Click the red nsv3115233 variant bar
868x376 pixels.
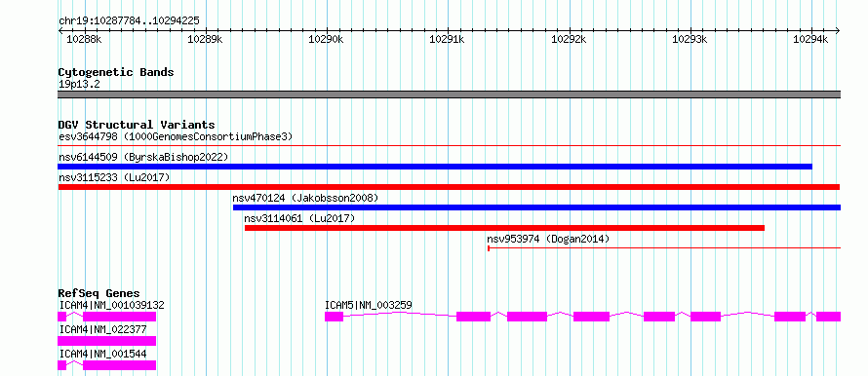[449, 187]
